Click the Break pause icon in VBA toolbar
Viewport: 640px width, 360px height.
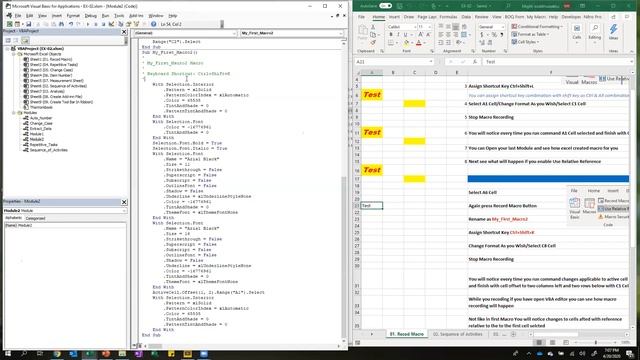pos(96,24)
